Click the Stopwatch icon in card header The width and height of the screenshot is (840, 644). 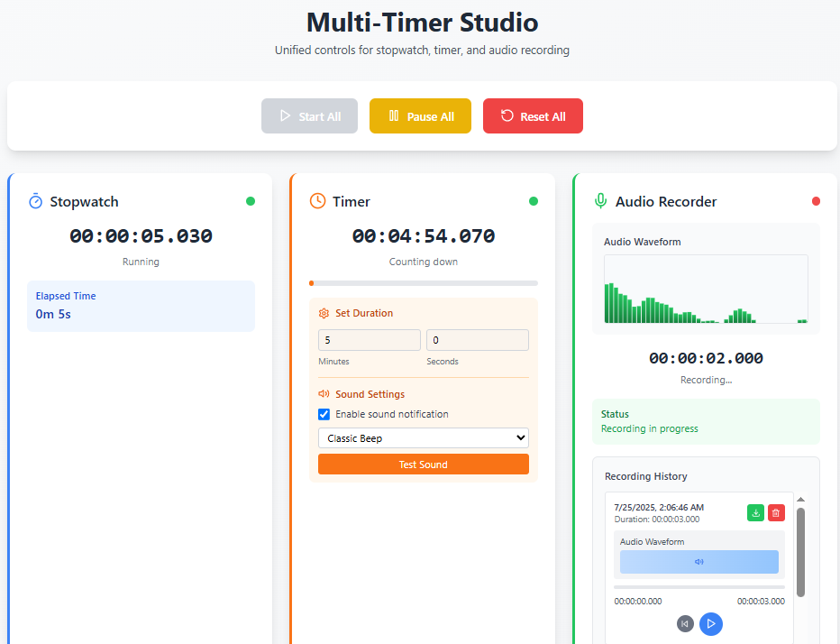[x=35, y=201]
